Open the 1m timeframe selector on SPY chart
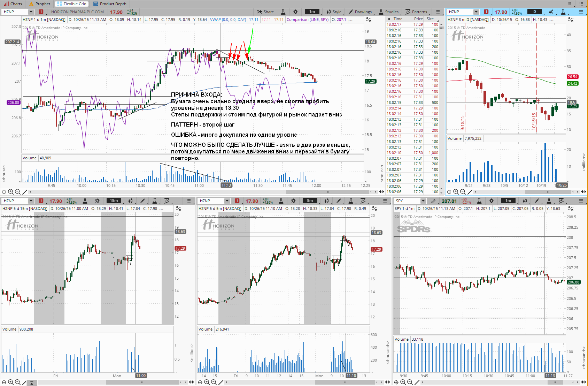This screenshot has width=588, height=386. click(508, 201)
